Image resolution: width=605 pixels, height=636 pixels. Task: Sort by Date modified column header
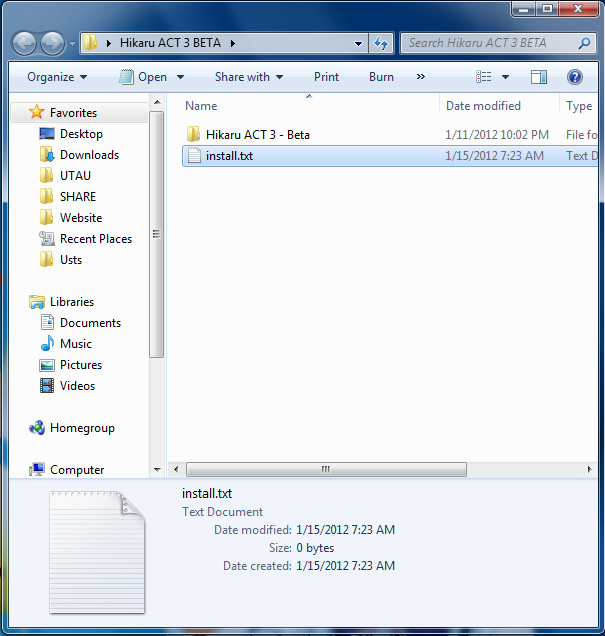(x=483, y=106)
